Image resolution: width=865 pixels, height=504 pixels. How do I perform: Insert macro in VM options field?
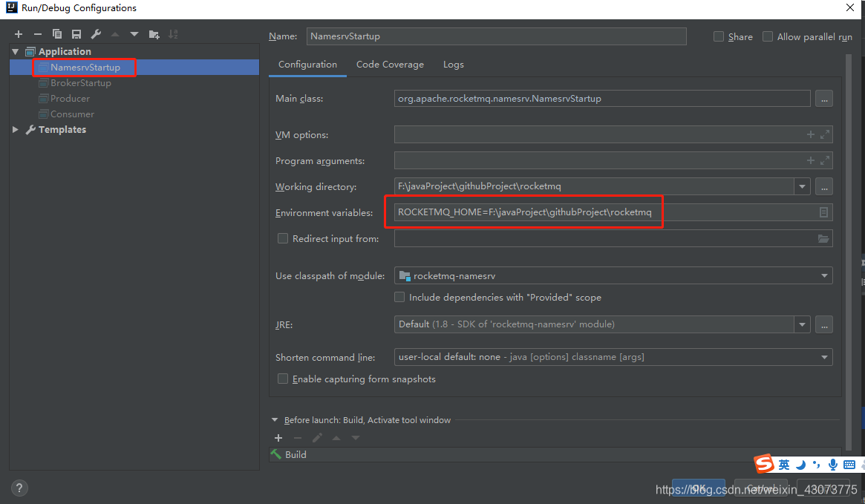pos(810,134)
